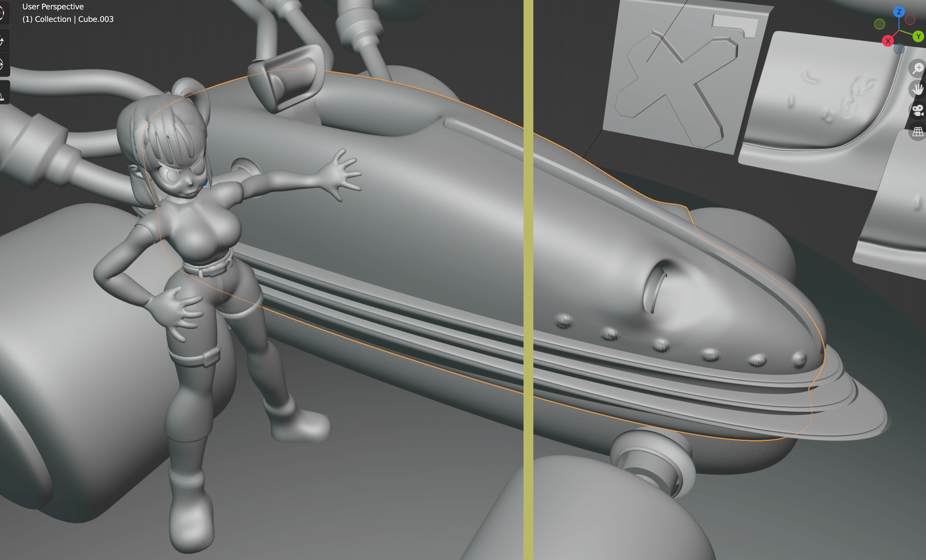Click the hollow red negative X axis circle

click(x=910, y=20)
